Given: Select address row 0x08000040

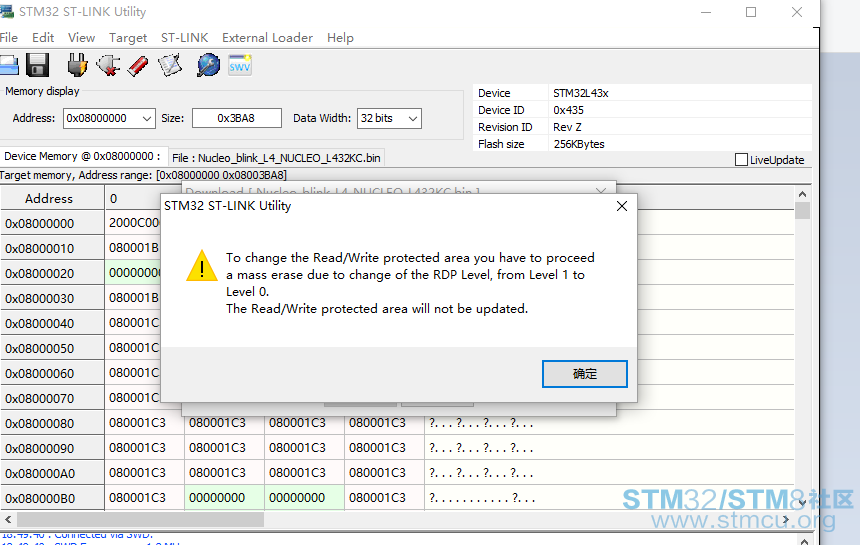Looking at the screenshot, I should pyautogui.click(x=52, y=323).
